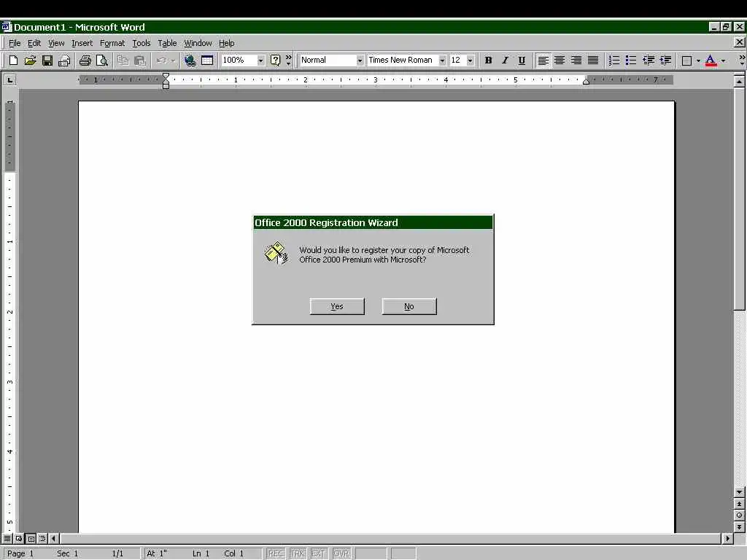747x560 pixels.
Task: Switch to Outline View icon
Action: pyautogui.click(x=42, y=539)
